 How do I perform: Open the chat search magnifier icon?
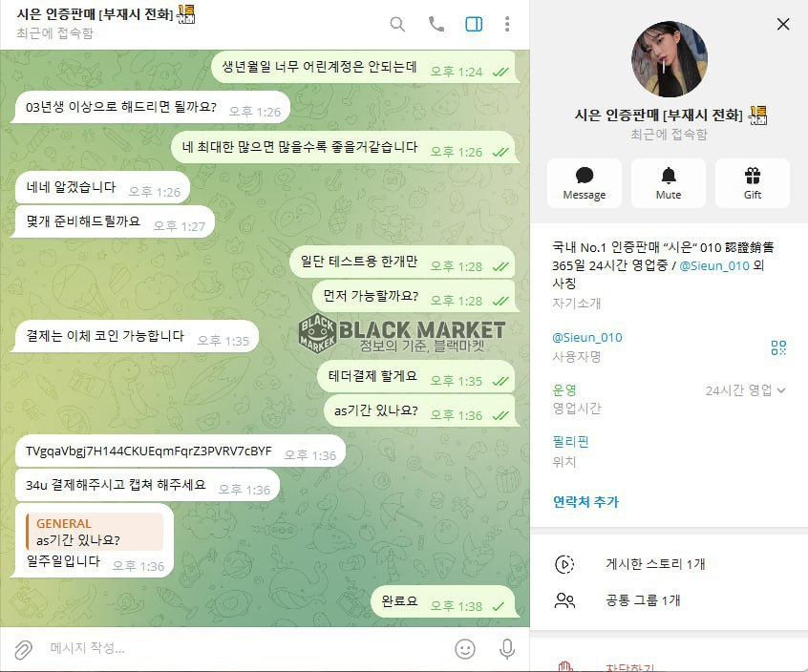(x=397, y=24)
